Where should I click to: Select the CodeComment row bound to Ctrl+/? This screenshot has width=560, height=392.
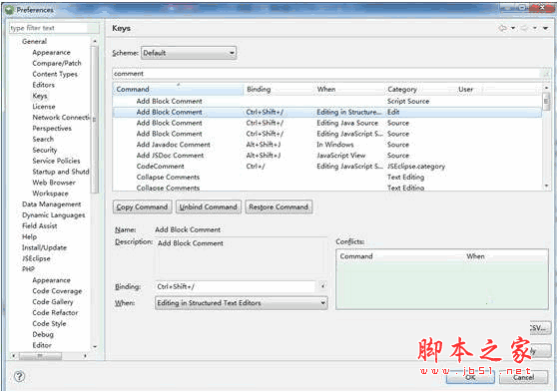327,167
